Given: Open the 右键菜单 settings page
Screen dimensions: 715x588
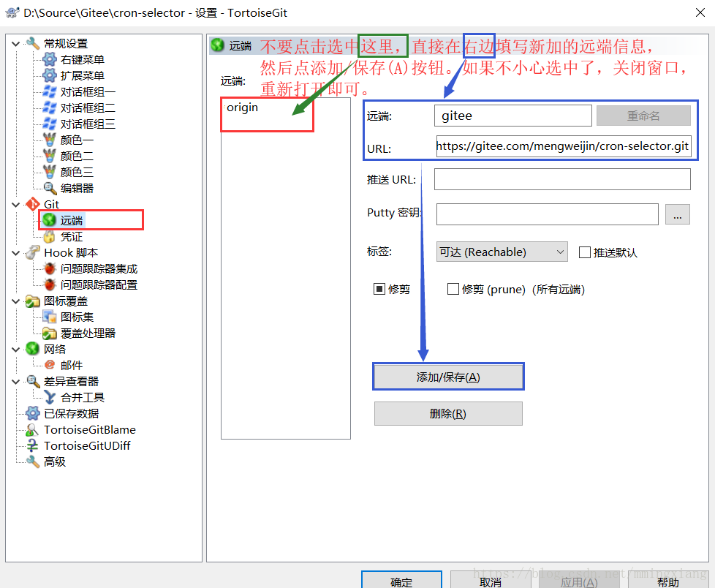Looking at the screenshot, I should tap(82, 60).
